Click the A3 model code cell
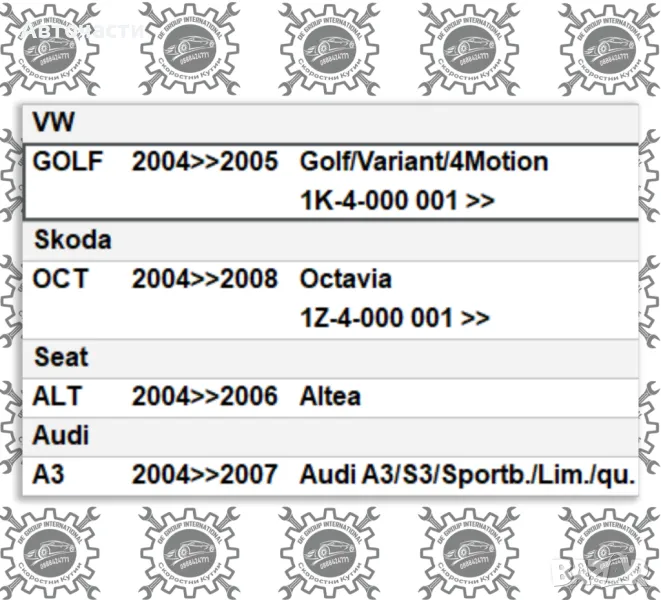Screen dimensions: 661x600 pos(48,475)
